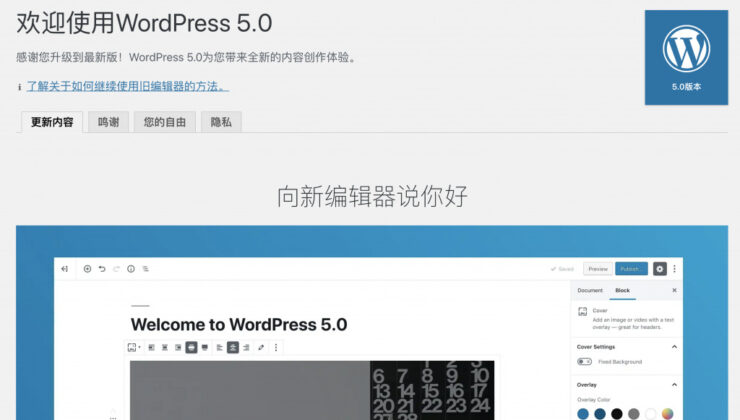Open the 您的自由 tab
This screenshot has height=420, width=740.
[165, 122]
